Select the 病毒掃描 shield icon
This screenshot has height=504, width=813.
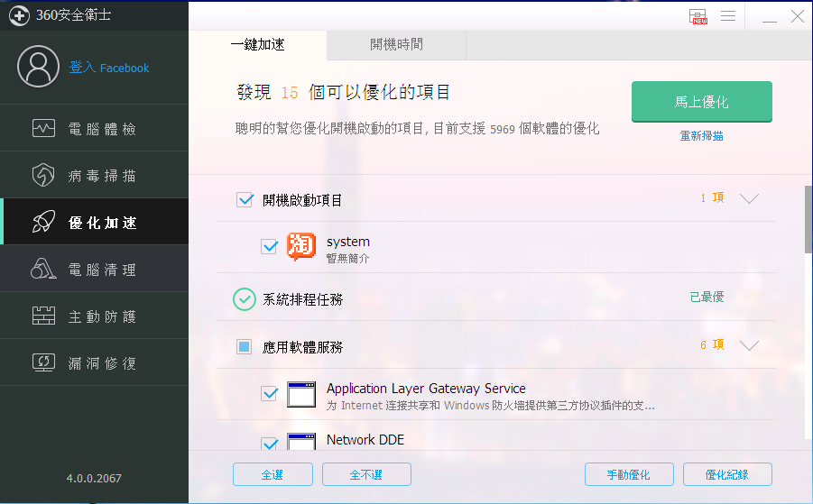coord(43,175)
